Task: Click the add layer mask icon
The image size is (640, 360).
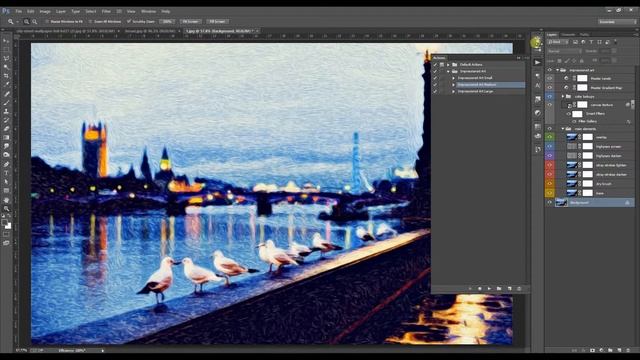Action: (x=592, y=350)
